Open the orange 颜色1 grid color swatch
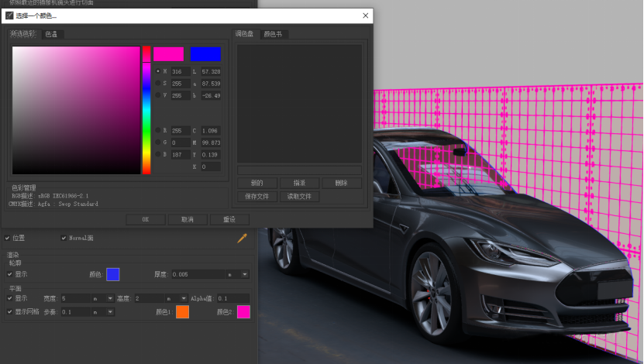The image size is (644, 364). pos(182,312)
